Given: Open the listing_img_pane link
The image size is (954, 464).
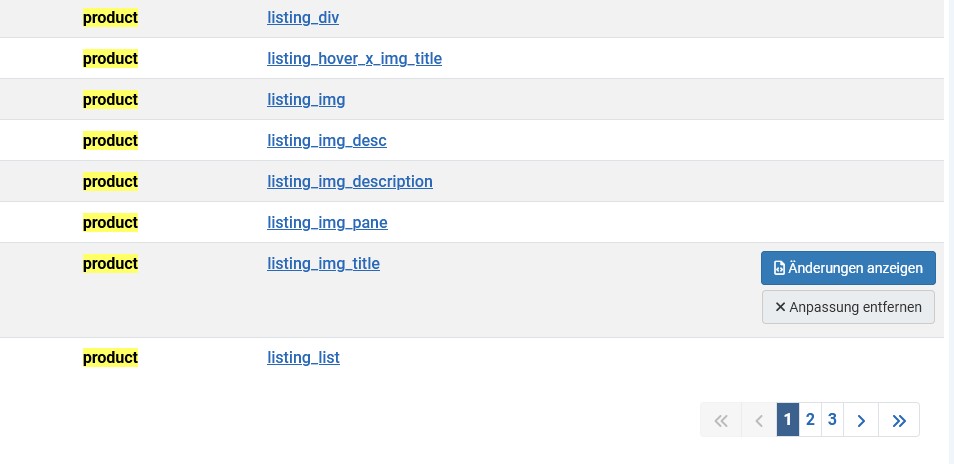Looking at the screenshot, I should tap(327, 223).
